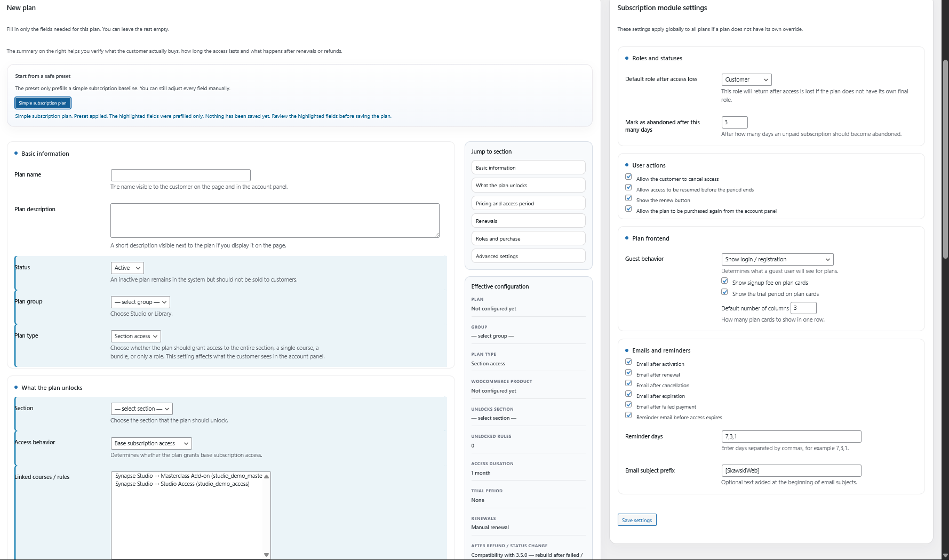This screenshot has height=560, width=949.
Task: Click the Email subject prefix field
Action: [x=791, y=470]
